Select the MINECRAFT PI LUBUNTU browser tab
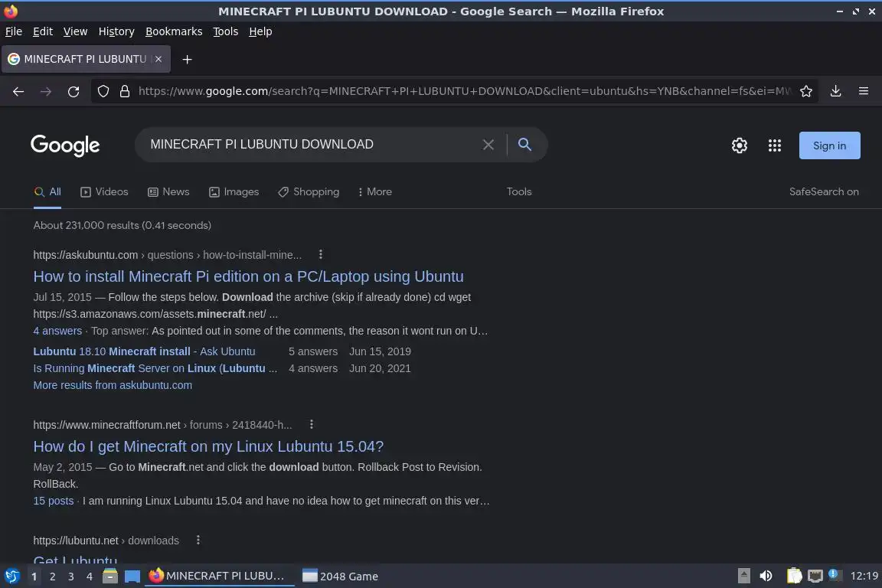Screen dimensions: 882x588 (86, 59)
